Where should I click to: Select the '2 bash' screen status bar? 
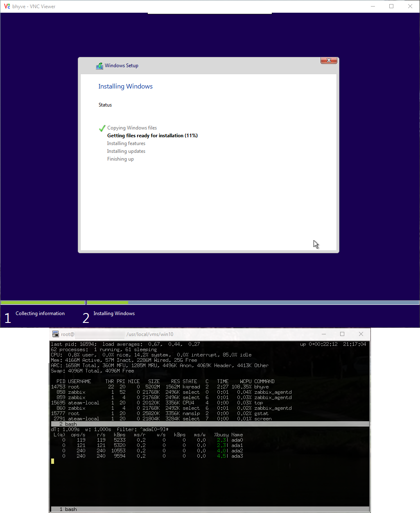(x=210, y=424)
